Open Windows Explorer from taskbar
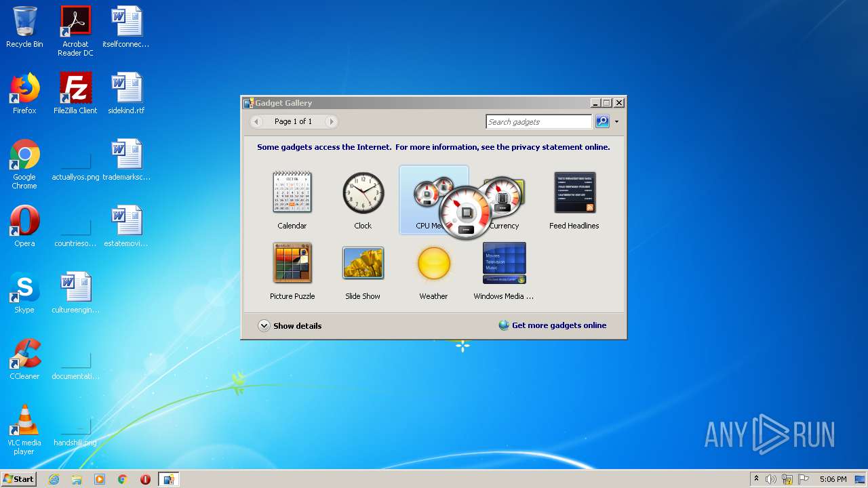The image size is (868, 488). point(77,479)
